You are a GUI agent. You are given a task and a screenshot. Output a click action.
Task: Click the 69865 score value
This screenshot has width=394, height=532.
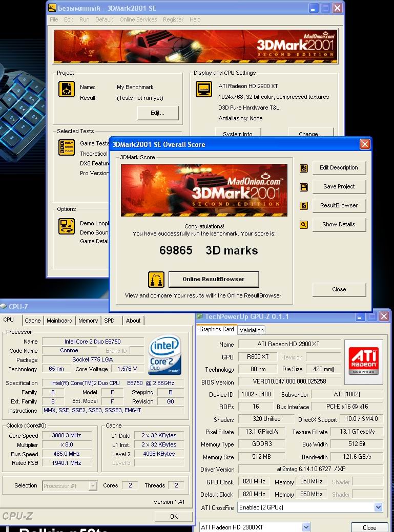pos(176,250)
